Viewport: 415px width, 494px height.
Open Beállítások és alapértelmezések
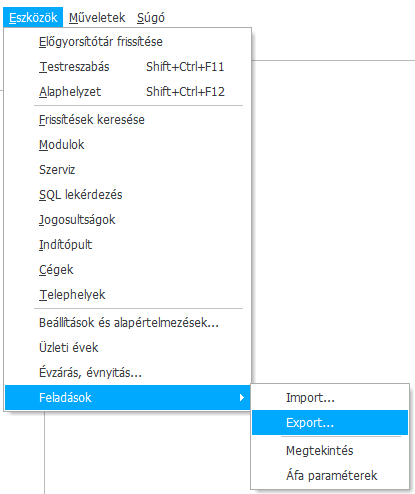pyautogui.click(x=127, y=323)
